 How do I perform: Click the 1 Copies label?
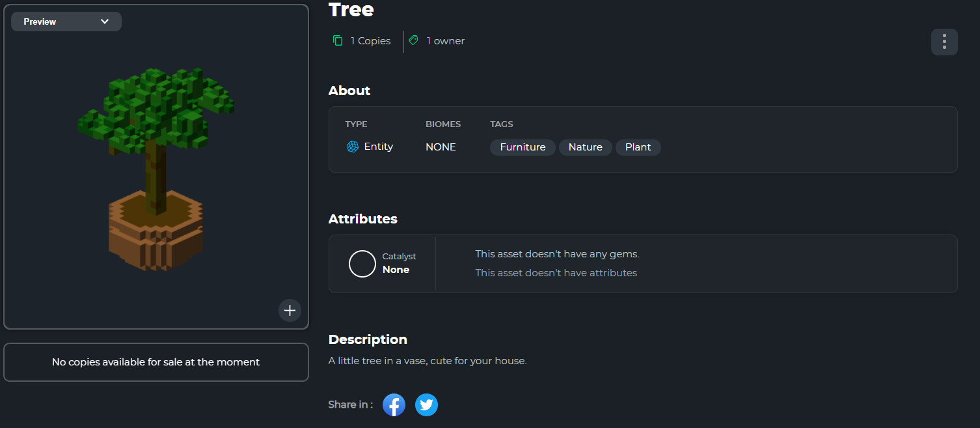tap(370, 41)
